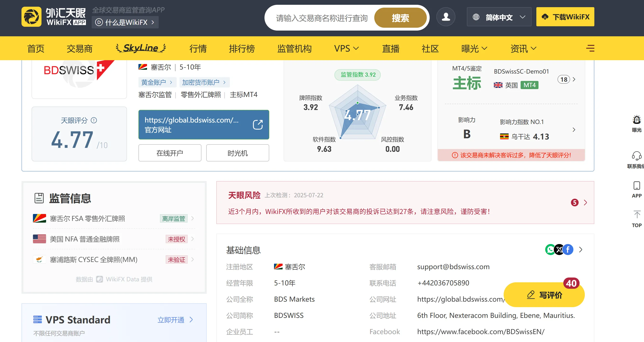Go to the 首页 navigation tab

36,48
